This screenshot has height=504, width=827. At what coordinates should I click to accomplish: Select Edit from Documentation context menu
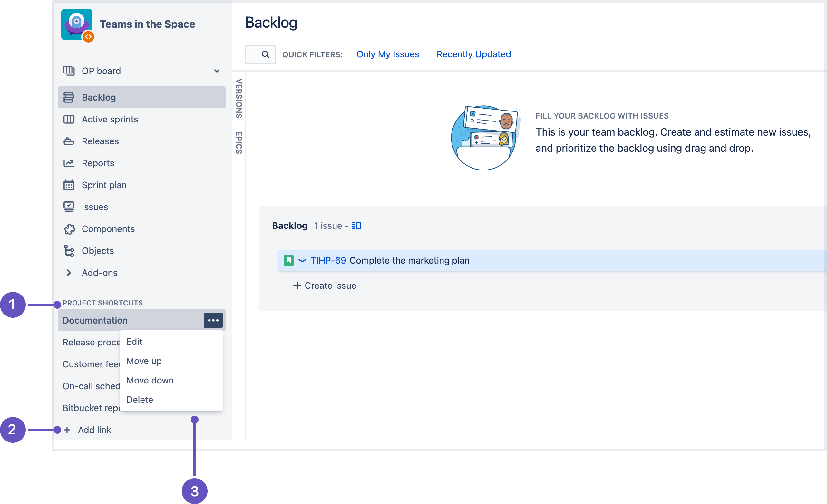point(135,342)
